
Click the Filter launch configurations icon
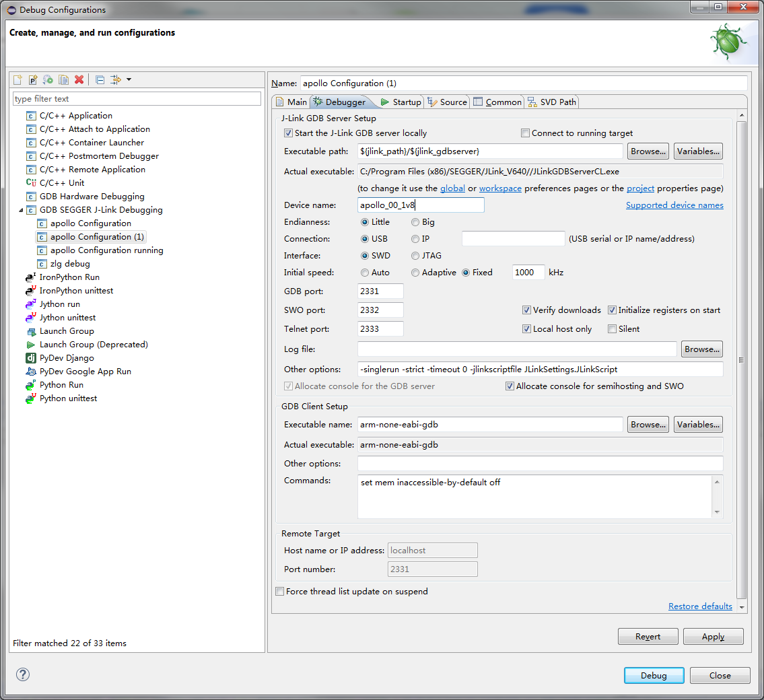pos(116,79)
